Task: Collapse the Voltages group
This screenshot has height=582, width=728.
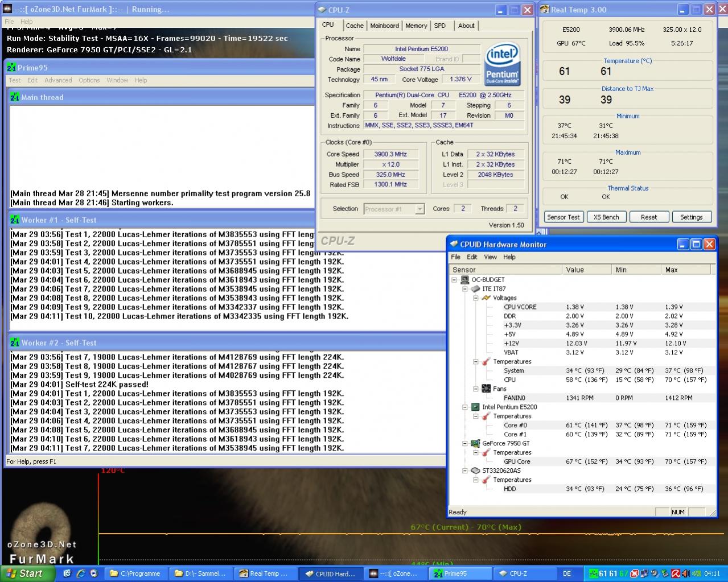Action: pos(476,298)
